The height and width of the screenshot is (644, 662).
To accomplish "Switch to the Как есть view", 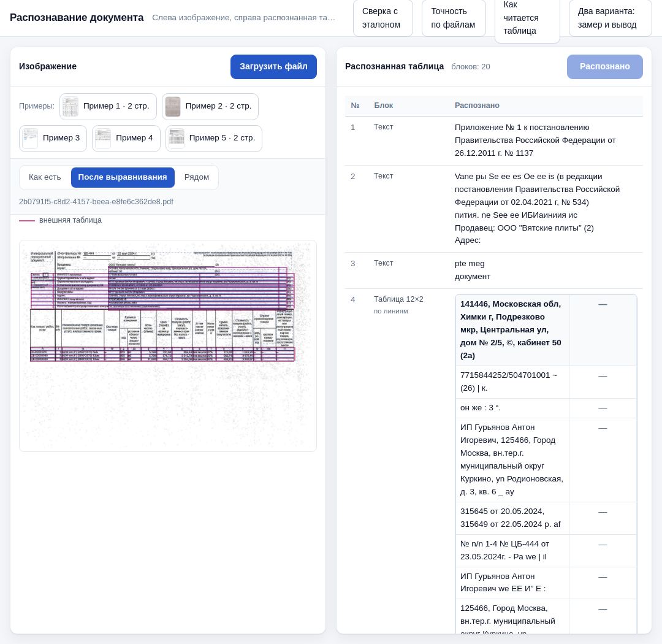I will point(45,177).
